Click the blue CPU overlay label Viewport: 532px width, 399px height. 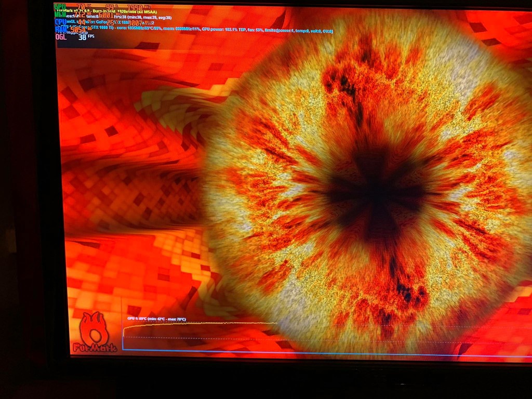pyautogui.click(x=60, y=22)
